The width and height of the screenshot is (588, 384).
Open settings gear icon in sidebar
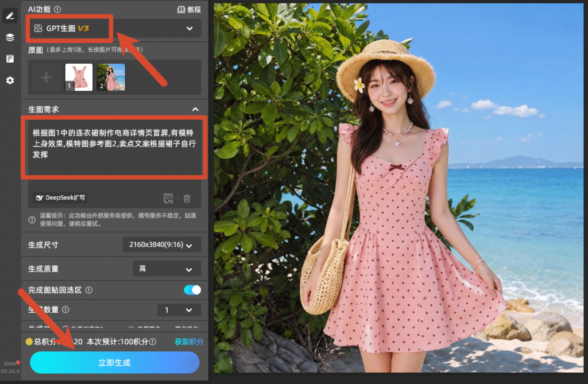pos(10,80)
